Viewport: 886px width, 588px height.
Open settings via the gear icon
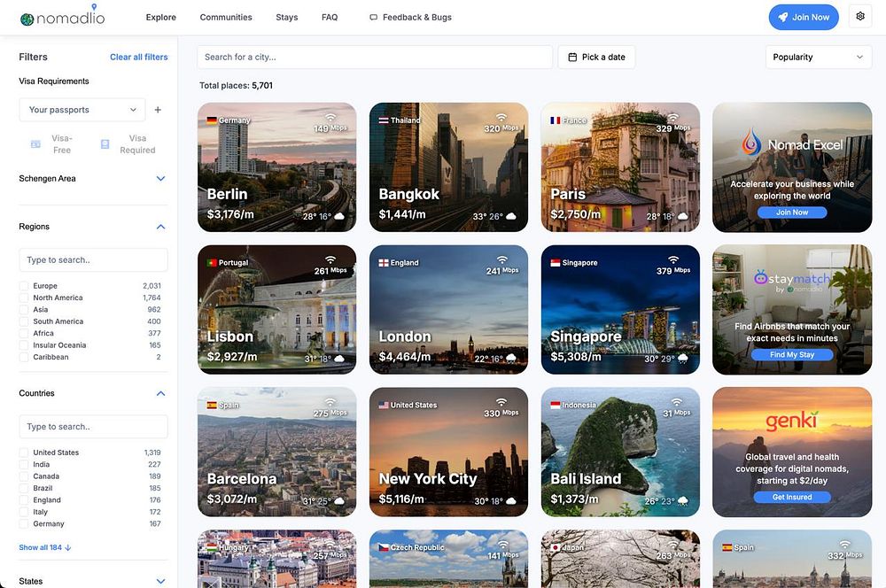[860, 16]
